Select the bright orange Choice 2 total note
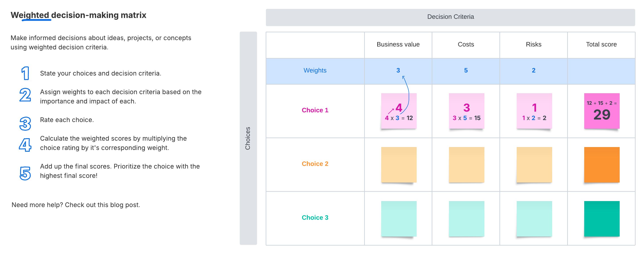The image size is (644, 254). click(x=601, y=165)
